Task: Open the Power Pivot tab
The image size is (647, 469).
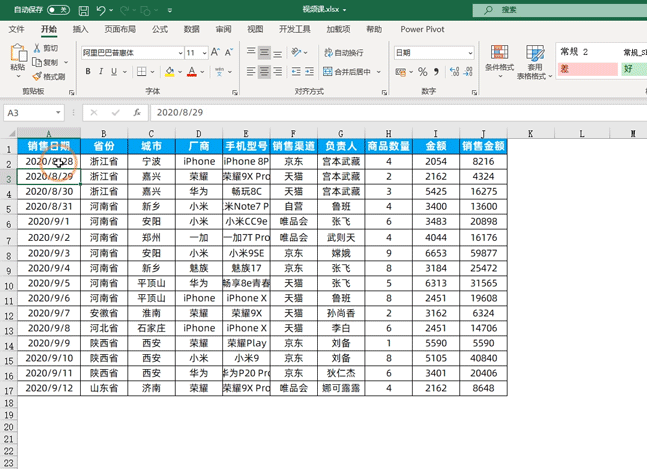Action: 422,29
